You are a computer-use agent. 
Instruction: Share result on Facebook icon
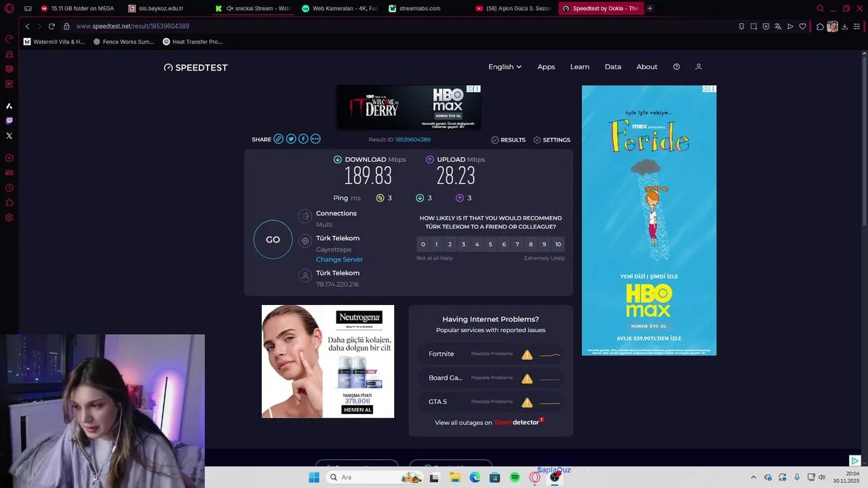coord(303,139)
